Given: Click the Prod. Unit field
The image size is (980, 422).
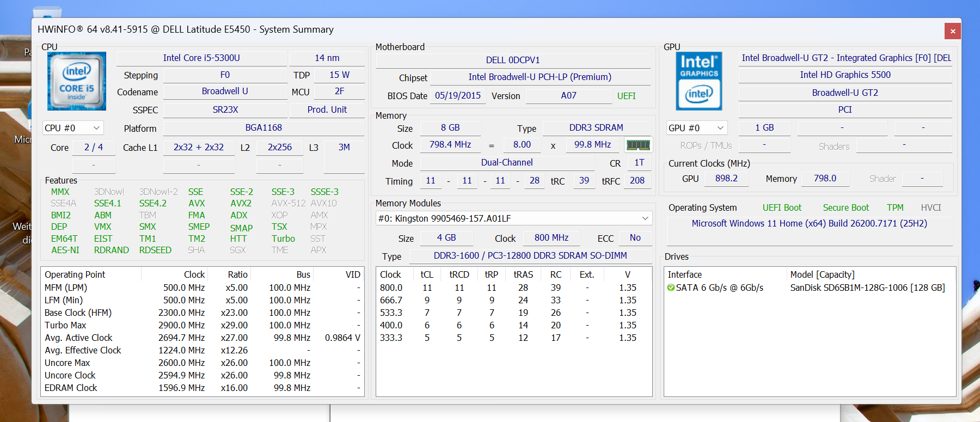Looking at the screenshot, I should tap(327, 110).
